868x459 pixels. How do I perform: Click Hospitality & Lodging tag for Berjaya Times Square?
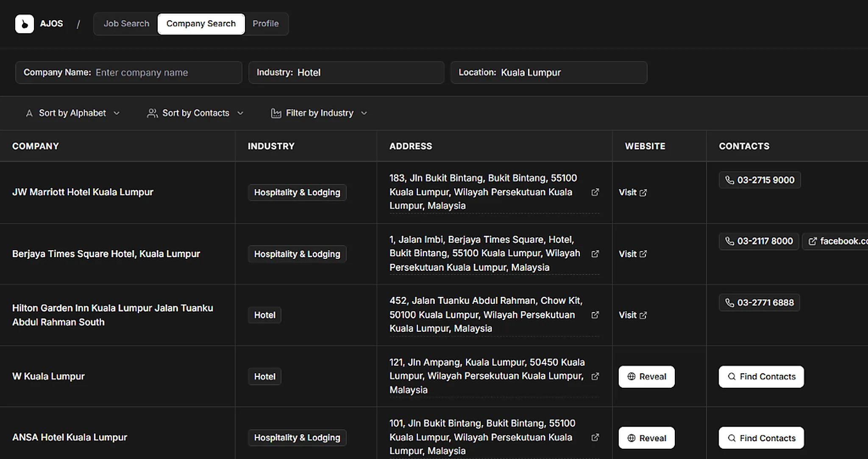pyautogui.click(x=297, y=254)
